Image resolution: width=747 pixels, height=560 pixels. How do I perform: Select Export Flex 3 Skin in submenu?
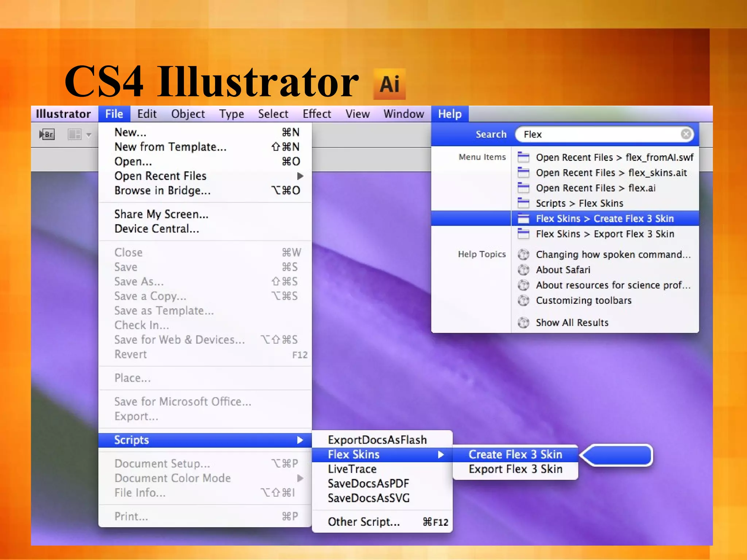coord(515,469)
